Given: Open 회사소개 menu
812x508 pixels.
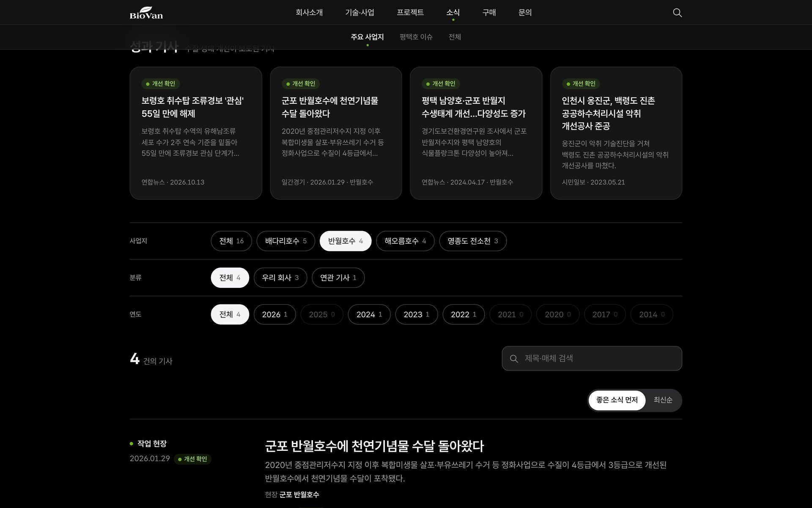Looking at the screenshot, I should tap(309, 13).
